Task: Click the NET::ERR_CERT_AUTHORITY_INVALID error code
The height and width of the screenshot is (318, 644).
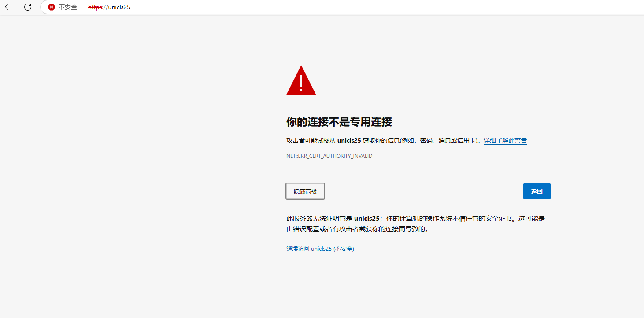Action: pyautogui.click(x=329, y=156)
